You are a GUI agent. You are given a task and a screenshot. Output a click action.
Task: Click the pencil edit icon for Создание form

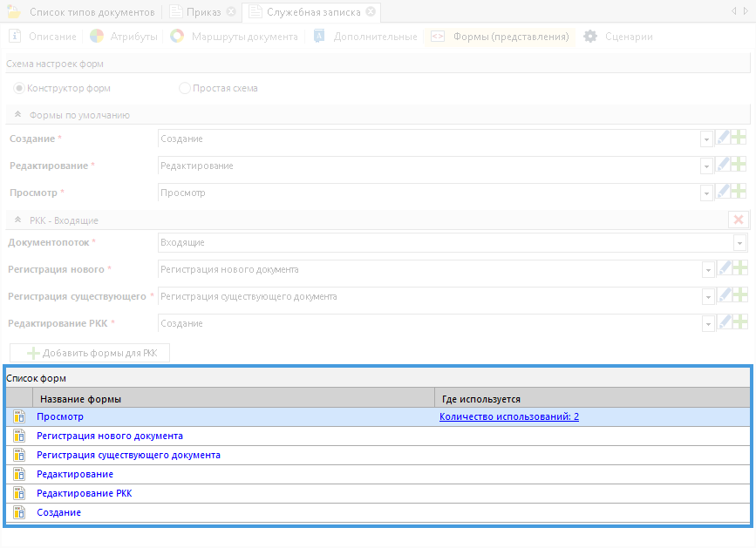tap(723, 139)
